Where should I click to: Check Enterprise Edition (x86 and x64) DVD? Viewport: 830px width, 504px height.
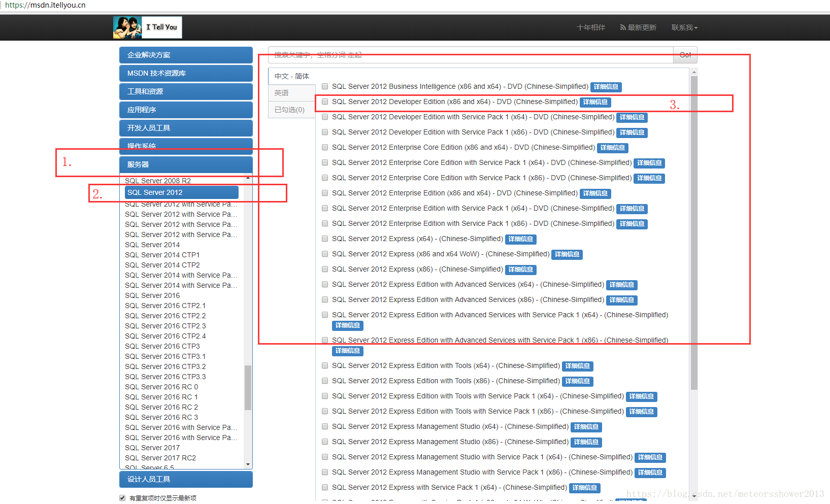[x=325, y=193]
